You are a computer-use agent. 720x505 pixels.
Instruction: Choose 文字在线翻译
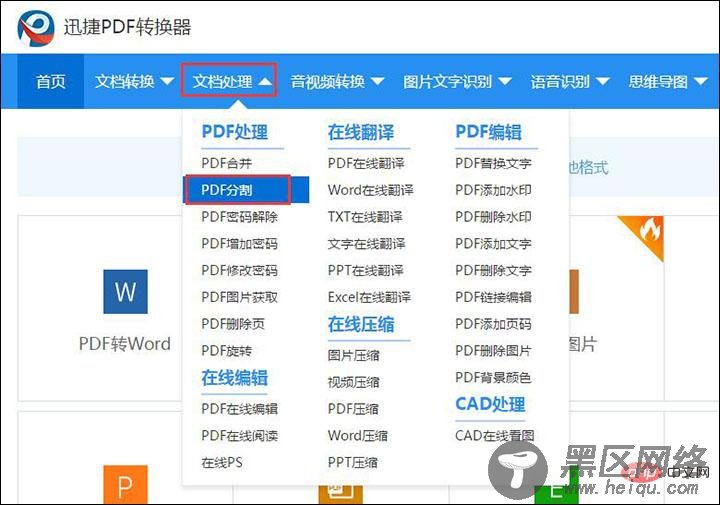(366, 243)
